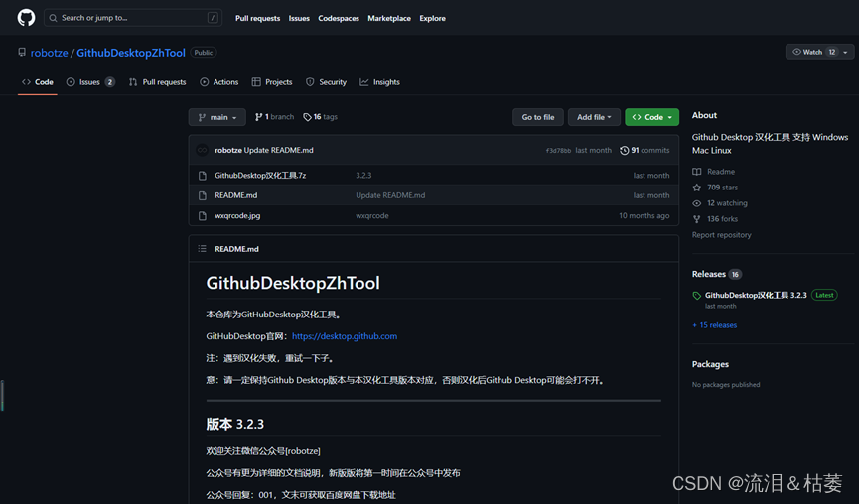Open the Releases heading link

pos(708,274)
